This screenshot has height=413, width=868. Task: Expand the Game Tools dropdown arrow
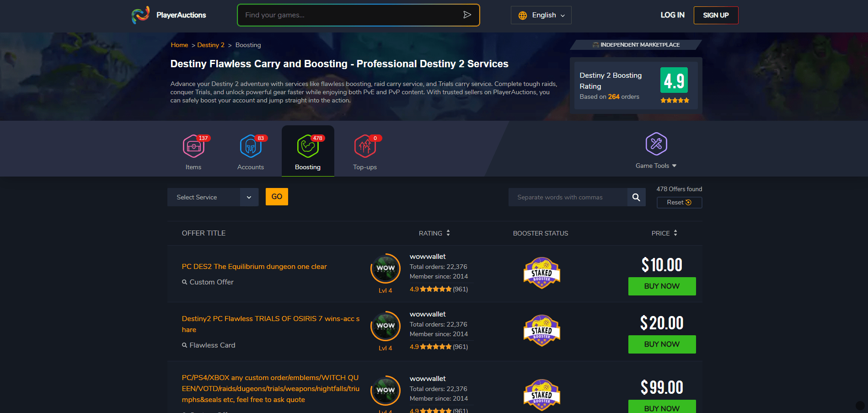[x=674, y=166]
